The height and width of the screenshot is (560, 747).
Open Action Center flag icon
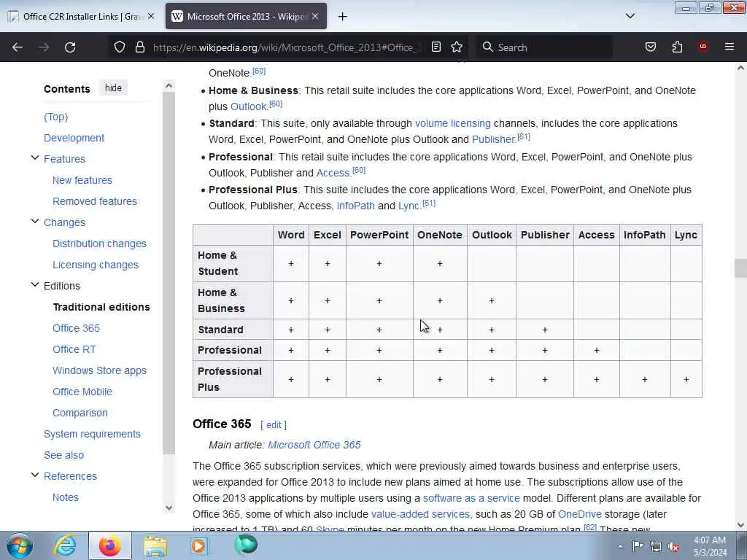coord(638,546)
